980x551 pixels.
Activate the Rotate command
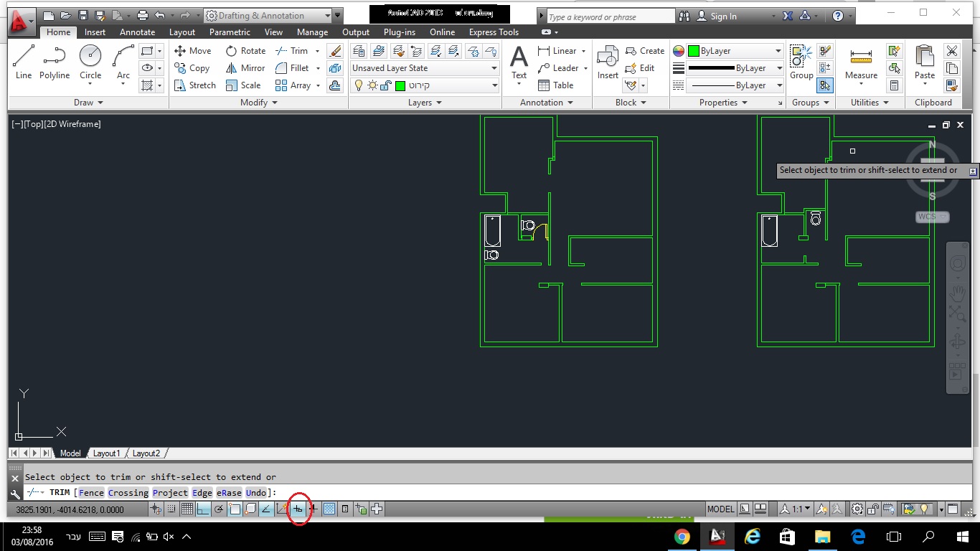[x=245, y=51]
